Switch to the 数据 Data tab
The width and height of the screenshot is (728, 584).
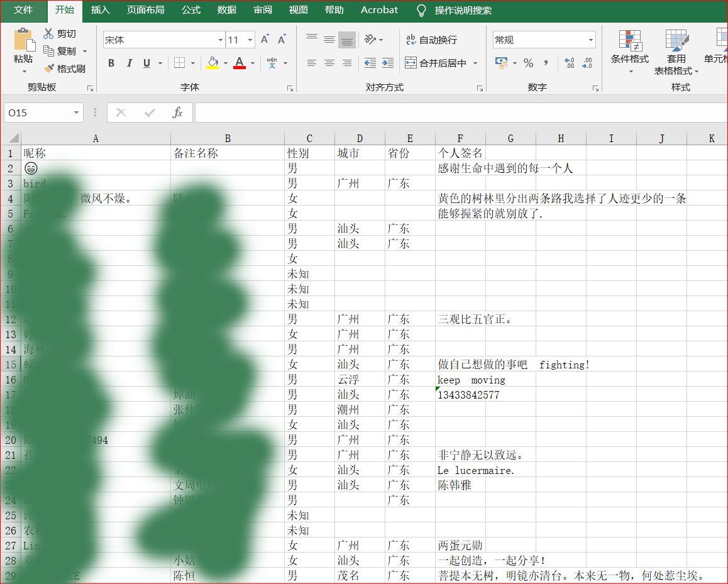226,10
